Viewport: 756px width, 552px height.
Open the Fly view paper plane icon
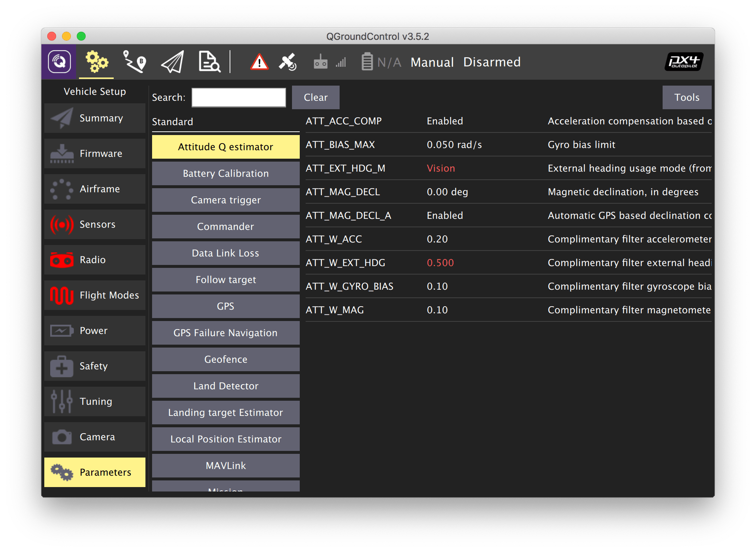point(172,62)
